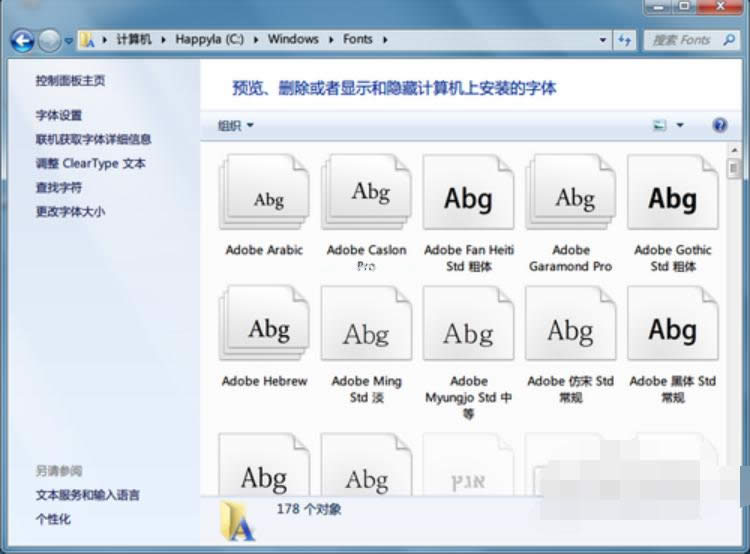
Task: Click the help question mark icon
Action: 719,125
